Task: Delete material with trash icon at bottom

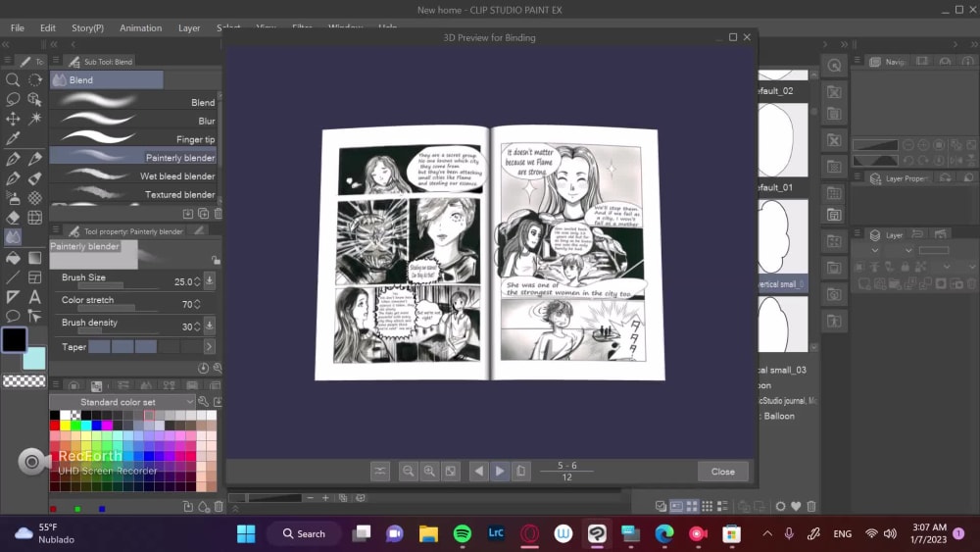Action: 811,506
